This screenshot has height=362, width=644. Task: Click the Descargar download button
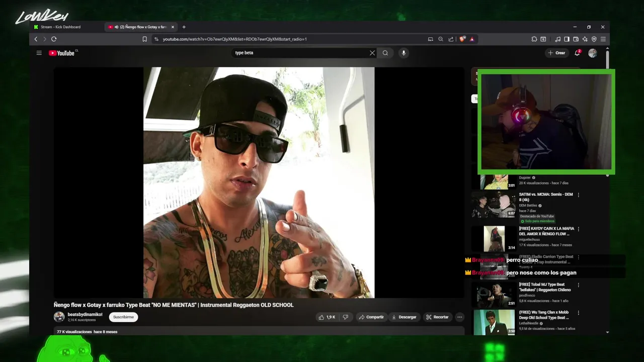tap(404, 317)
